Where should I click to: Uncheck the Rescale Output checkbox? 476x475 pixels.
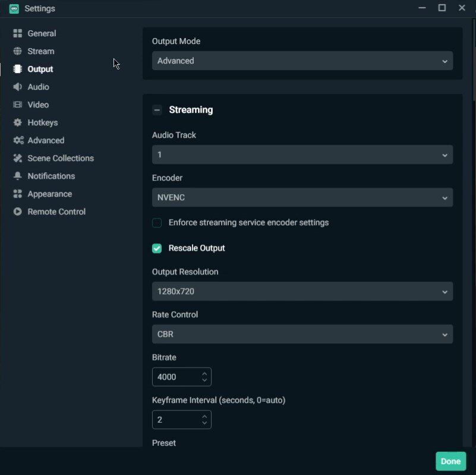[157, 248]
